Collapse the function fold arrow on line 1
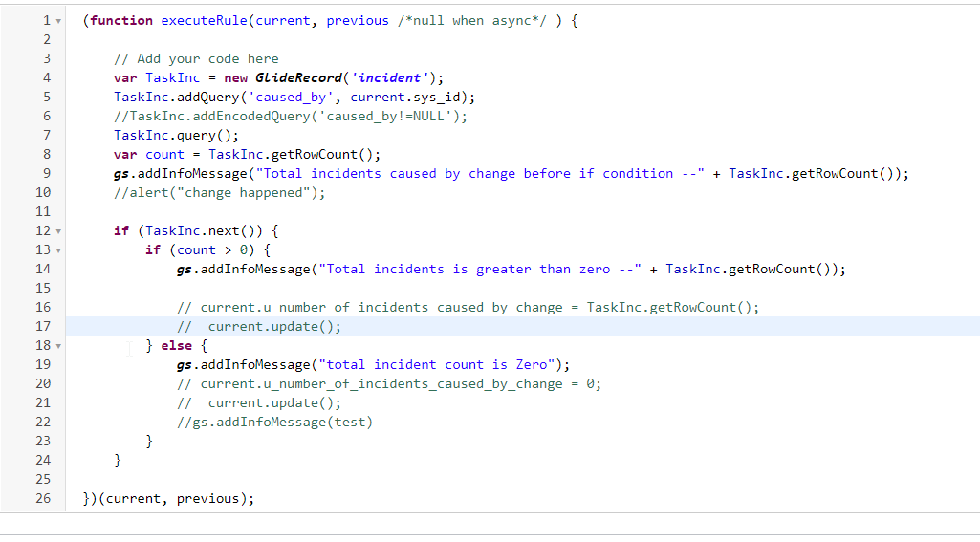 (58, 21)
